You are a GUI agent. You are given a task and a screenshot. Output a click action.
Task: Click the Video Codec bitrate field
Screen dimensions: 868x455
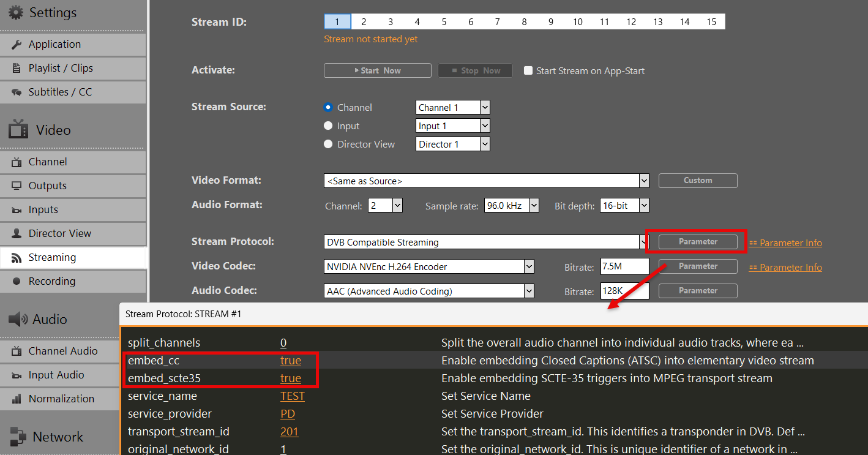(x=624, y=266)
